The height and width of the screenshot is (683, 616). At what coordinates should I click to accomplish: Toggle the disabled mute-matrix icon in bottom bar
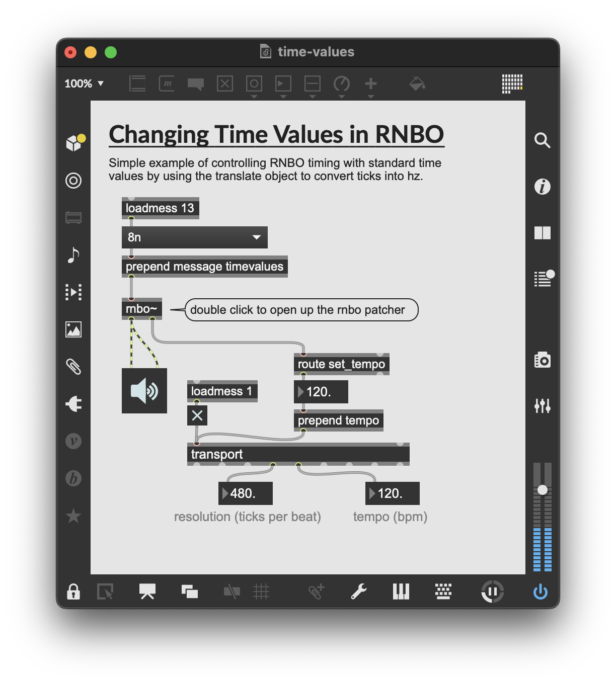pos(232,591)
